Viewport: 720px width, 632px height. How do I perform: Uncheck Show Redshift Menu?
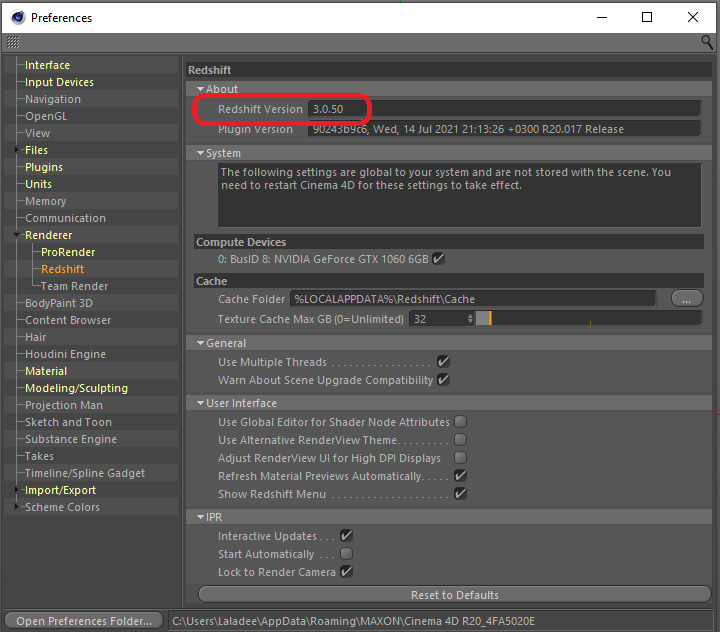tap(460, 493)
